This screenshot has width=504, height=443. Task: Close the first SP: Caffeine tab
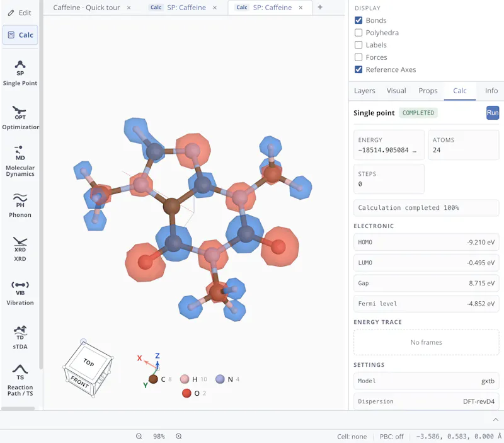tap(215, 8)
